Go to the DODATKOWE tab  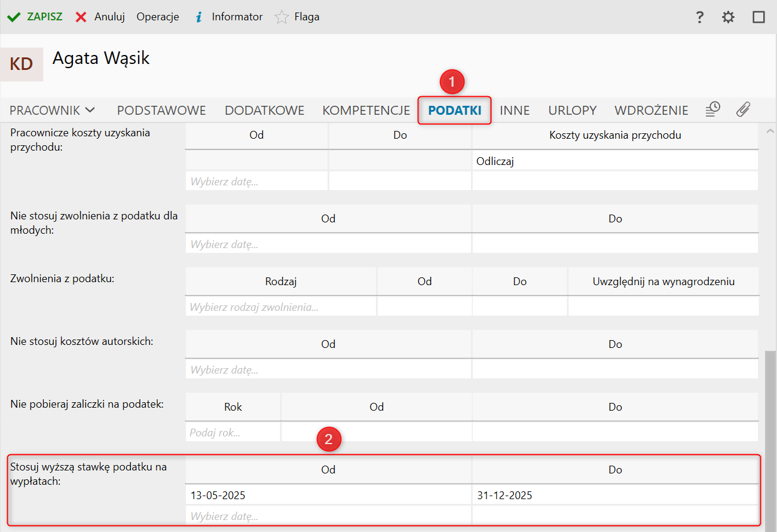pos(265,111)
